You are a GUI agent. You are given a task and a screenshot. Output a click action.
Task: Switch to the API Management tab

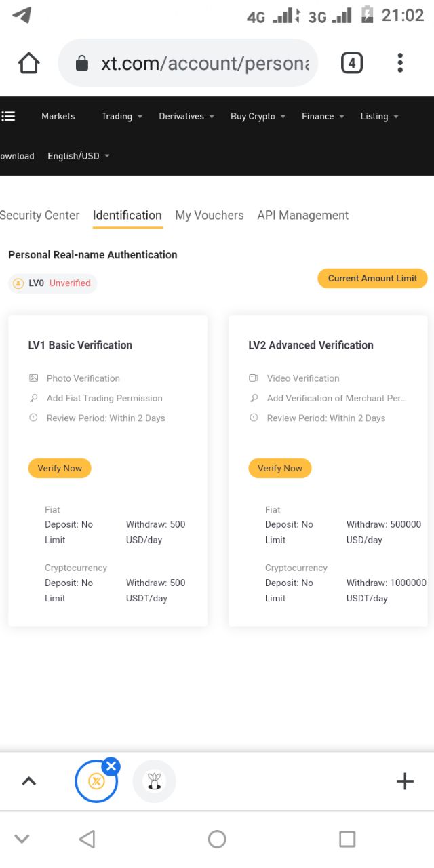coord(303,215)
